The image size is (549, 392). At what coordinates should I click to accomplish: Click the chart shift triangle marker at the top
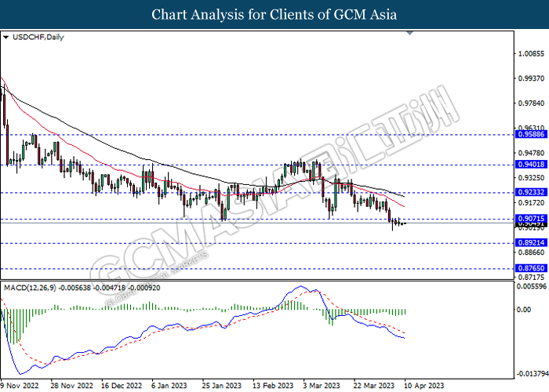tap(409, 33)
